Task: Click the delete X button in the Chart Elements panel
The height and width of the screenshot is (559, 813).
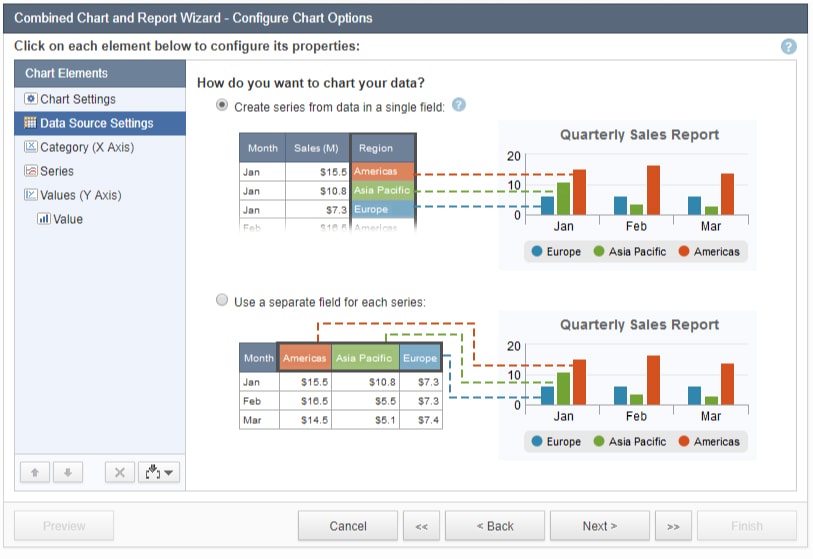Action: pos(119,473)
